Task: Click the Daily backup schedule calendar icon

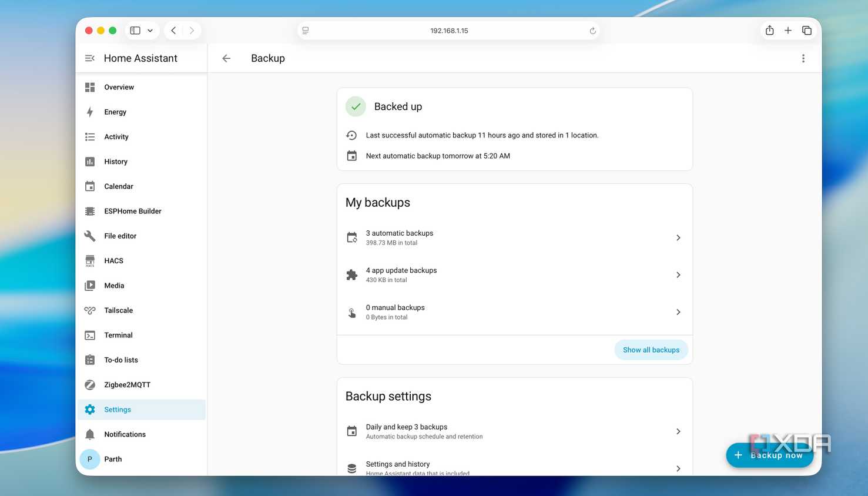Action: click(352, 431)
